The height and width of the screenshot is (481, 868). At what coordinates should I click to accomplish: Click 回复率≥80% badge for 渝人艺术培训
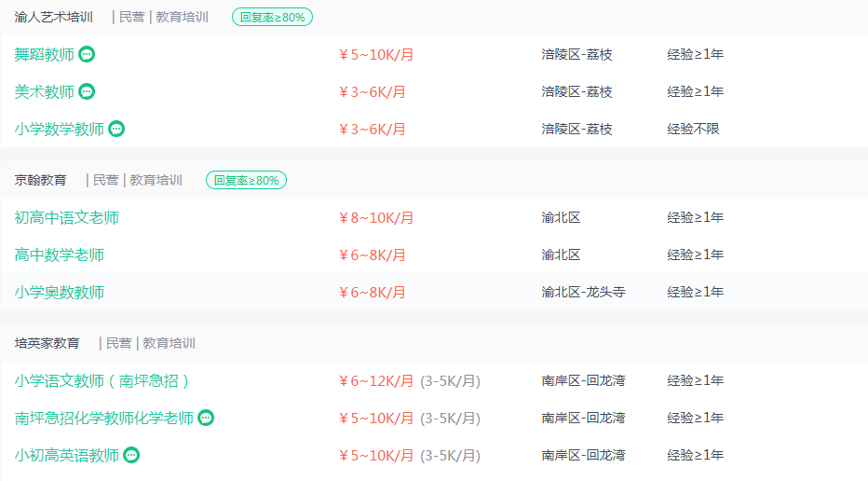272,17
